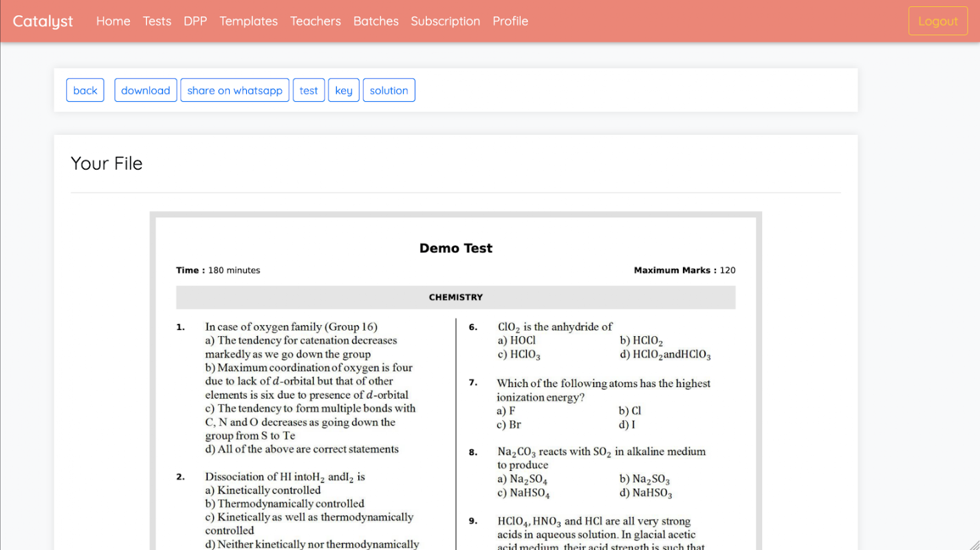Click question 2 'Dissociation of HI'
Screen dimensions: 980x550
click(285, 477)
